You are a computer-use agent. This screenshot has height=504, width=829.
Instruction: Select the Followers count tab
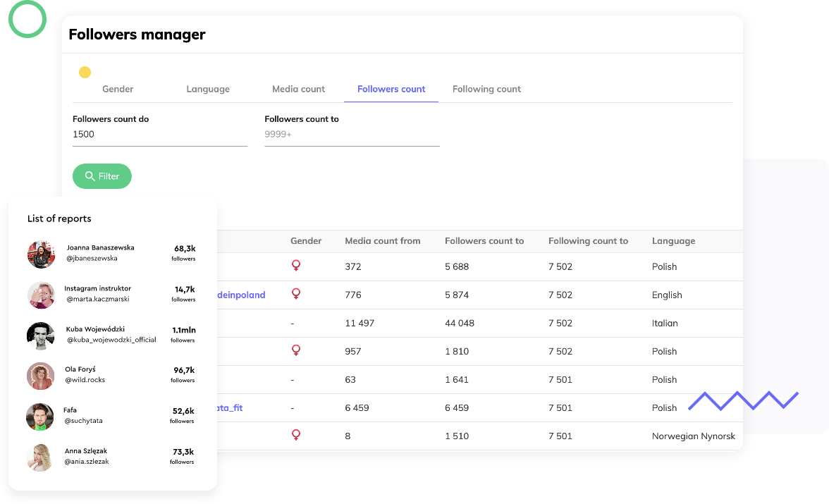coord(391,89)
